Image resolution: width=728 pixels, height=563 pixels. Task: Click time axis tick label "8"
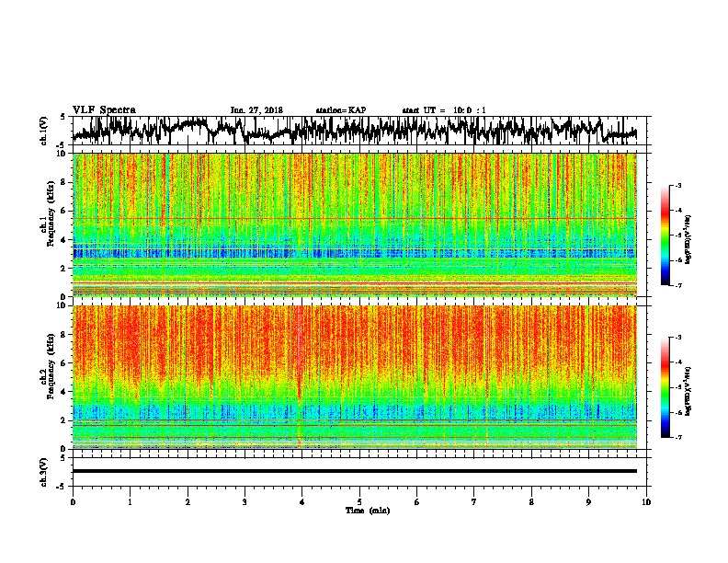tap(531, 502)
